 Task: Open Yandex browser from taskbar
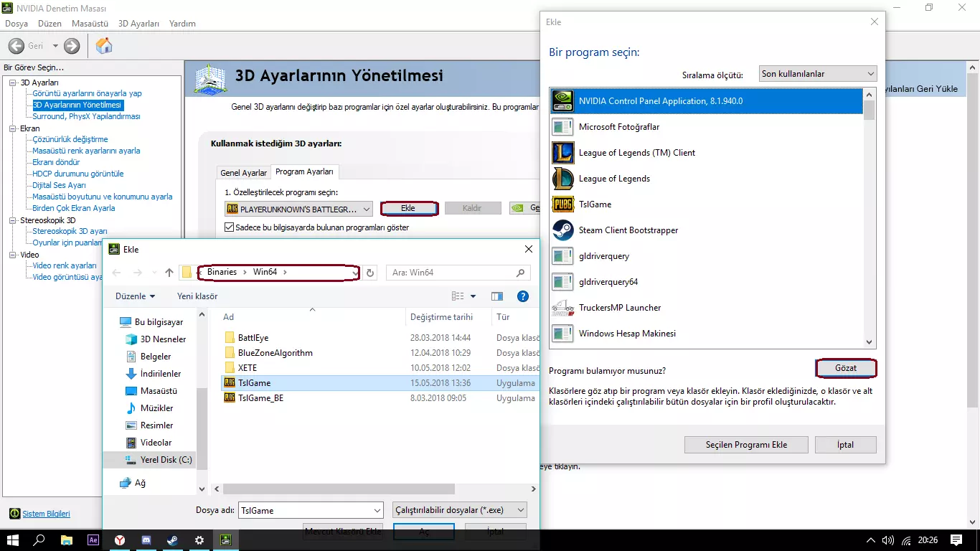point(120,540)
